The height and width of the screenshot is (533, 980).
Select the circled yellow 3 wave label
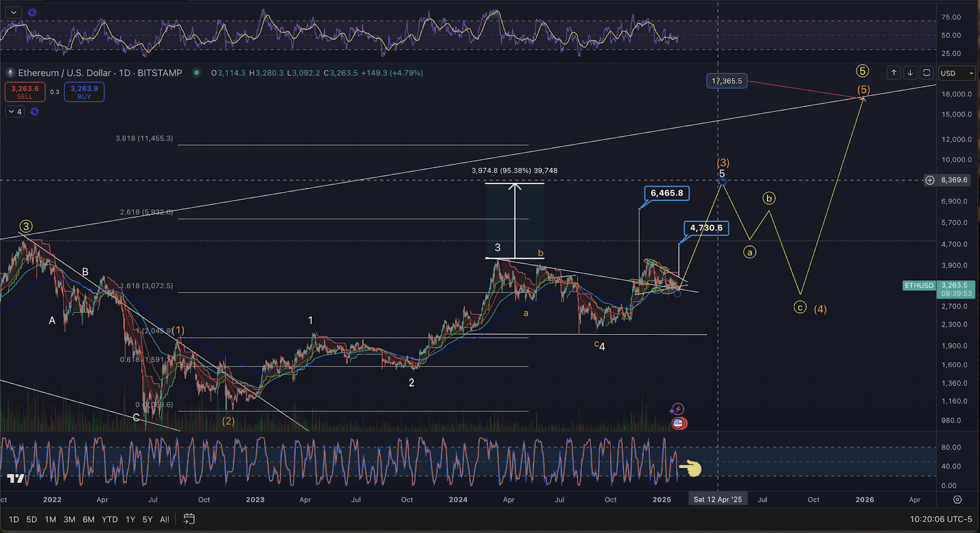click(25, 226)
